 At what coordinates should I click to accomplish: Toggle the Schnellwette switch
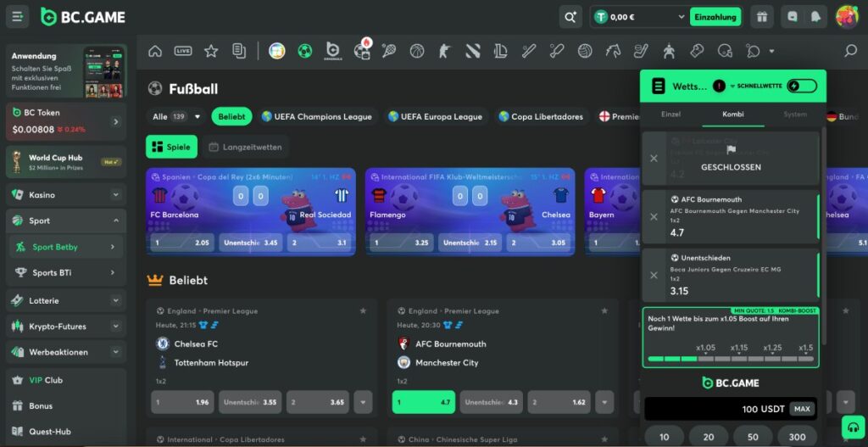pyautogui.click(x=801, y=86)
